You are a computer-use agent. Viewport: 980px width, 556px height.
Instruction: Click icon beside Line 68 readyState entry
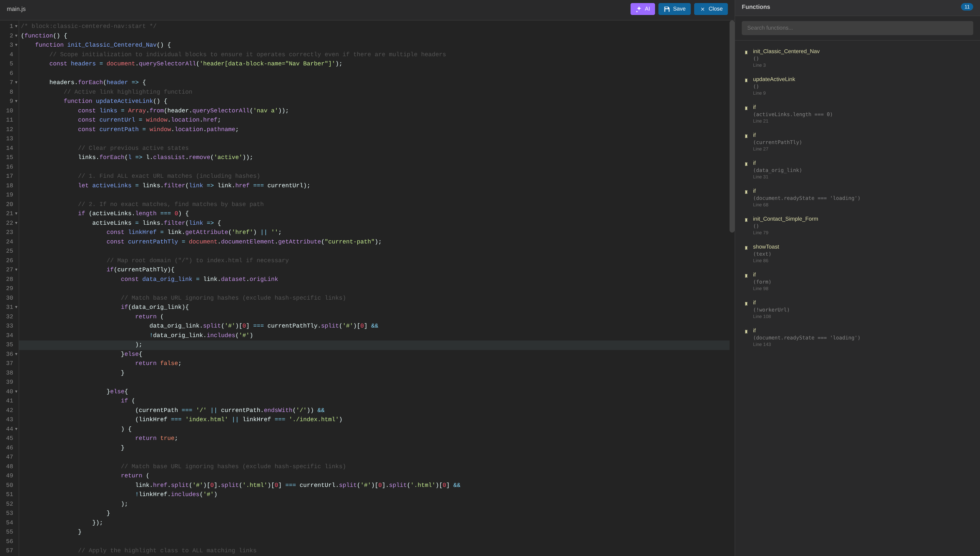coord(746,192)
